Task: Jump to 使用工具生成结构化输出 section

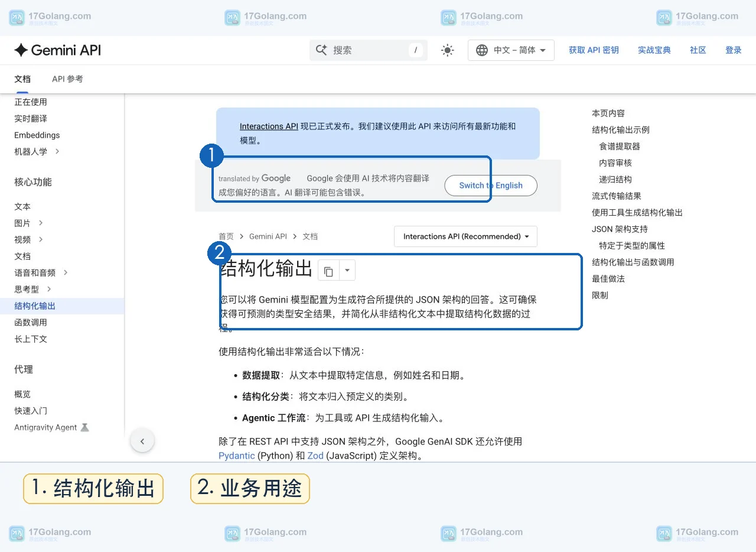Action: [x=637, y=213]
